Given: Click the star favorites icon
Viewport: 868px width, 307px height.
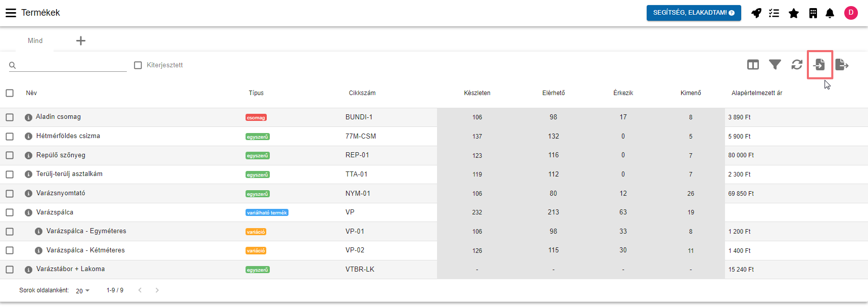Looking at the screenshot, I should pos(794,13).
